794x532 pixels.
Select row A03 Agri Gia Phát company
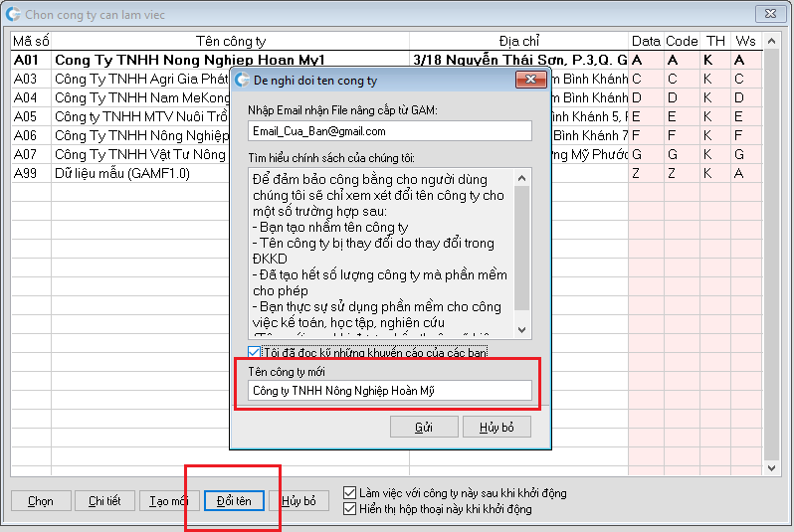(x=139, y=79)
